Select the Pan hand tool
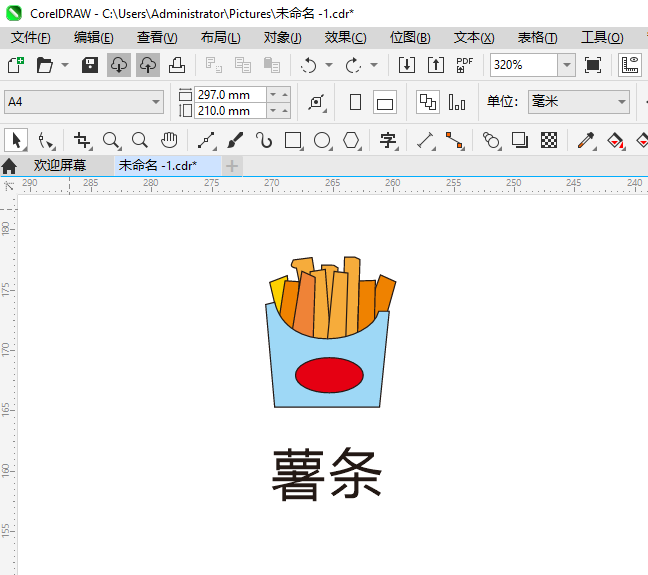648x575 pixels. coord(169,141)
